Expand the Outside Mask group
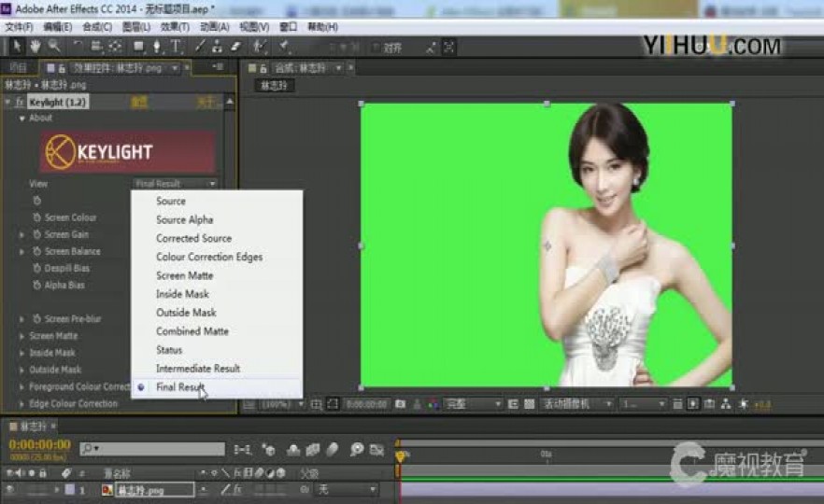824x504 pixels. (21, 370)
